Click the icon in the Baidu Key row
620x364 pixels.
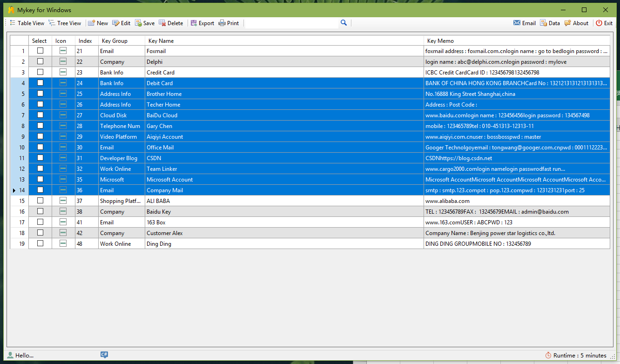(x=63, y=211)
